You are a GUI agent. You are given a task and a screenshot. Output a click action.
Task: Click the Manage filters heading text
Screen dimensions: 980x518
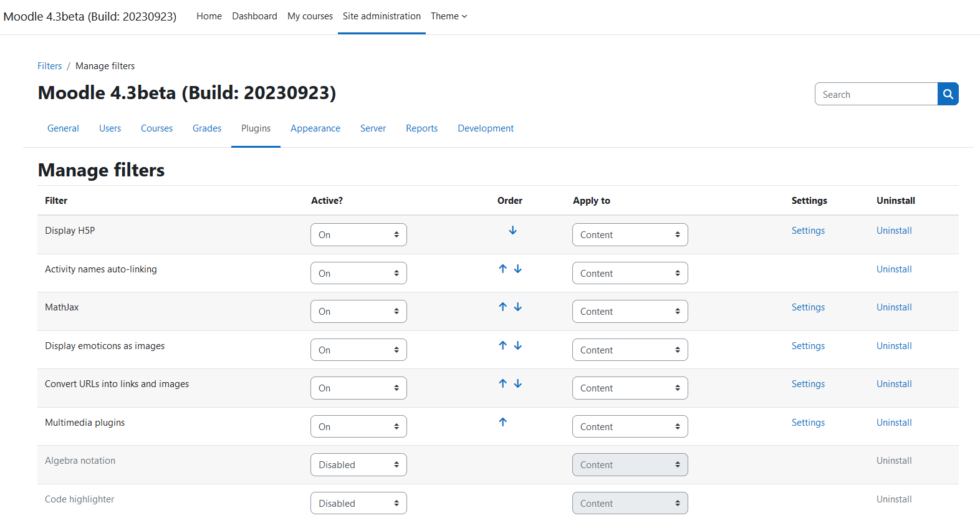(x=101, y=170)
